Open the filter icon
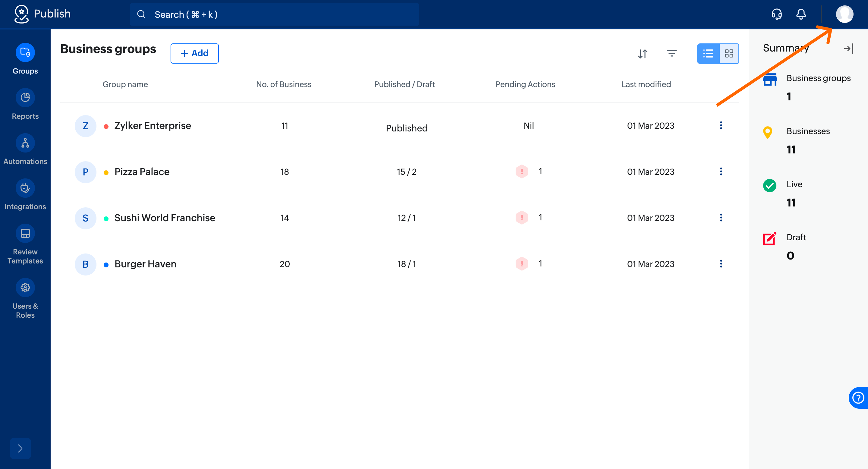The image size is (868, 469). point(671,53)
